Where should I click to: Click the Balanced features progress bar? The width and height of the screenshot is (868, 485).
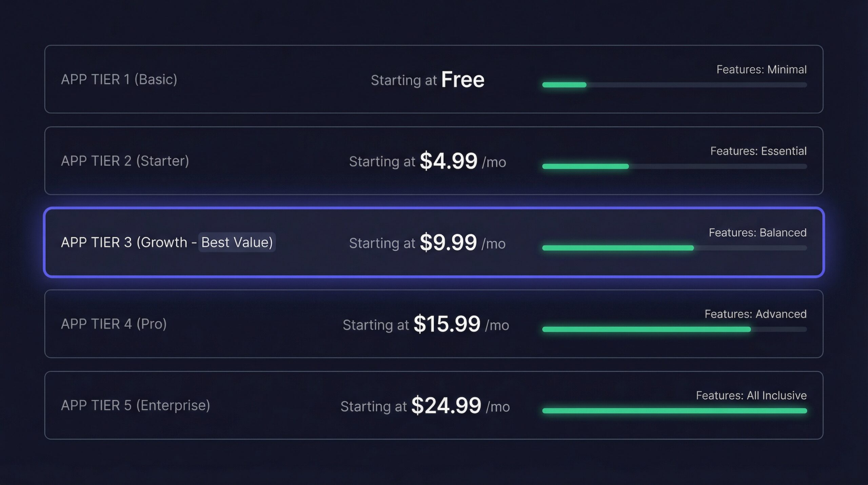click(674, 248)
